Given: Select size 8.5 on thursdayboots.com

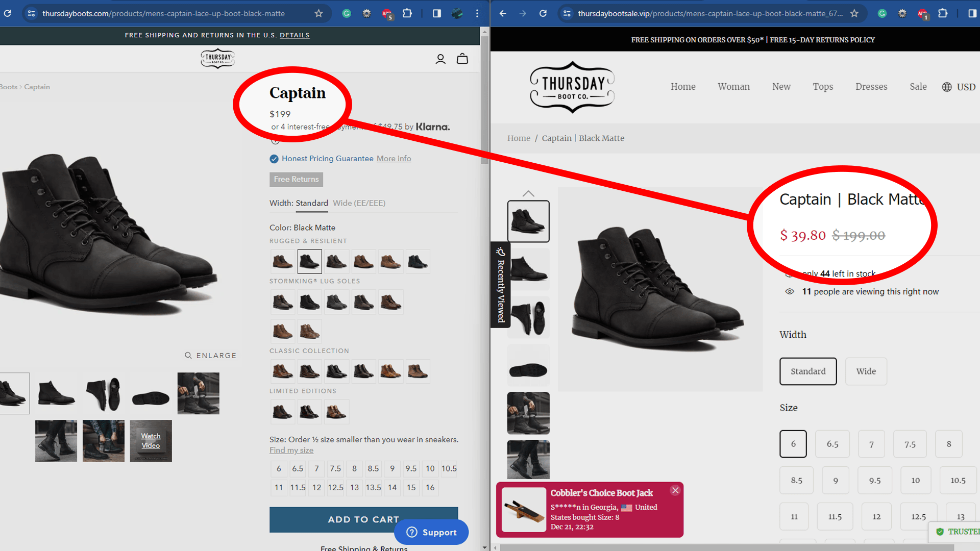Looking at the screenshot, I should point(373,468).
